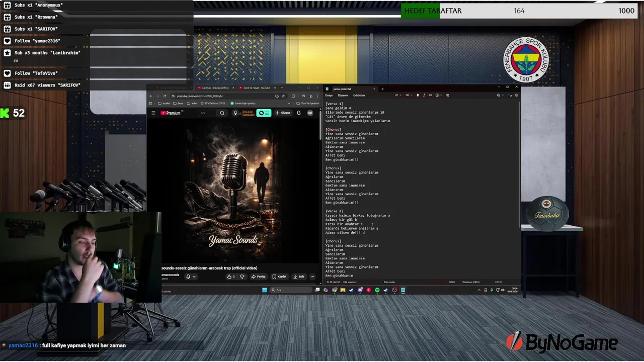The image size is (644, 362).
Task: Bookmark this page with the star icon
Action: click(x=283, y=96)
